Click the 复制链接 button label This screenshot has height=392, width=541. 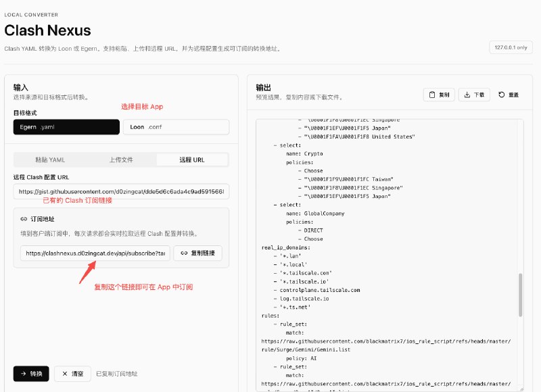(x=203, y=253)
